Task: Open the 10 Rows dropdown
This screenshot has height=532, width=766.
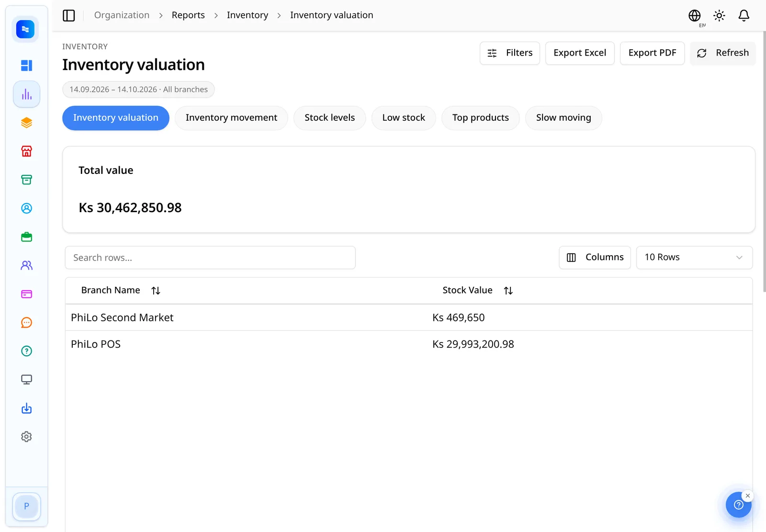Action: coord(694,258)
